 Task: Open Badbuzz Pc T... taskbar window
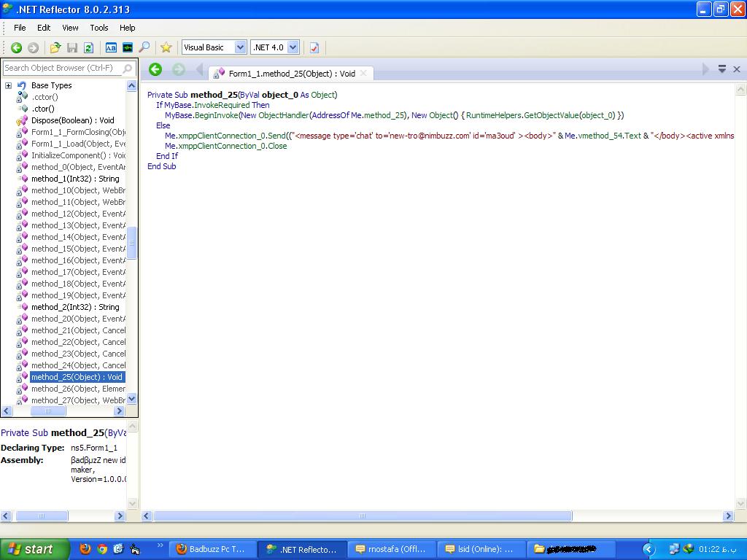212,549
